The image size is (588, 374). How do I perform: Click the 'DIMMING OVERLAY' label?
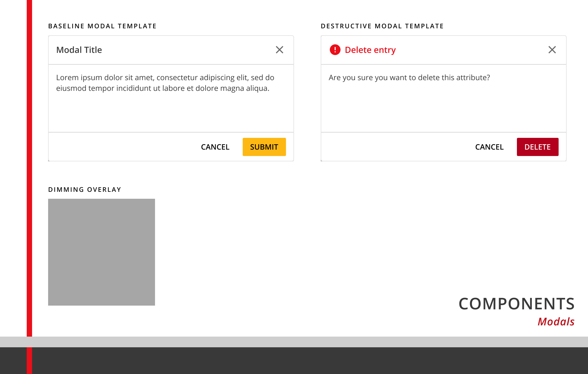[x=85, y=190]
